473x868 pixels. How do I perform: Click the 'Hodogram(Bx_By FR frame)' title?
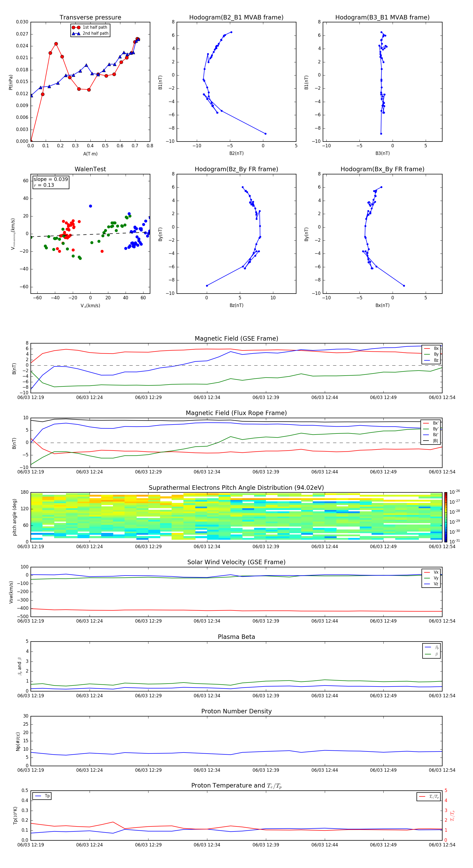[382, 169]
